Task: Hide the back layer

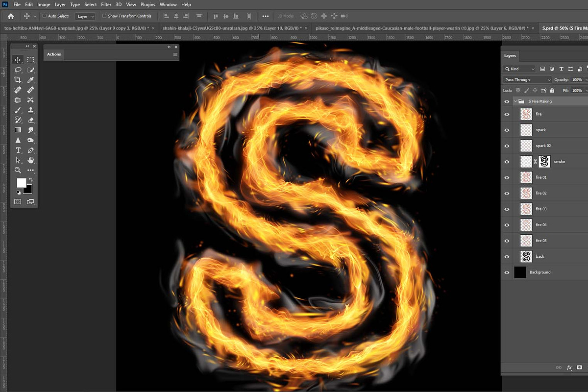Action: click(x=507, y=256)
